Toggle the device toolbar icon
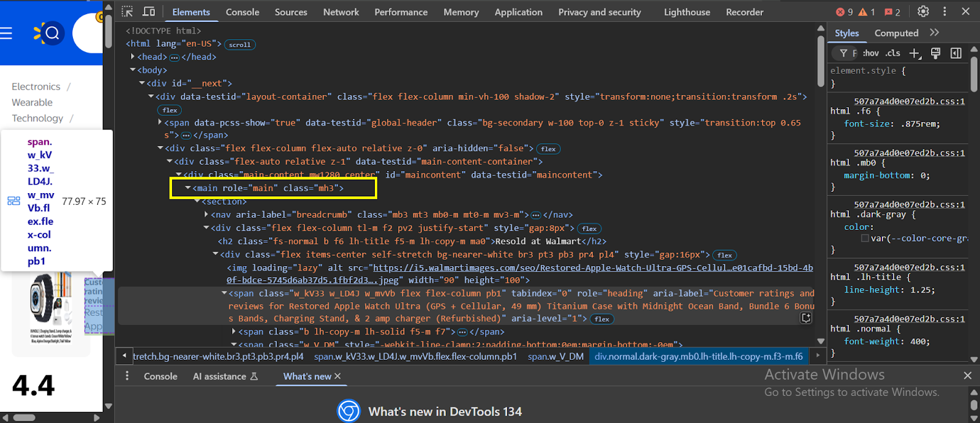The width and height of the screenshot is (980, 423). [x=149, y=12]
